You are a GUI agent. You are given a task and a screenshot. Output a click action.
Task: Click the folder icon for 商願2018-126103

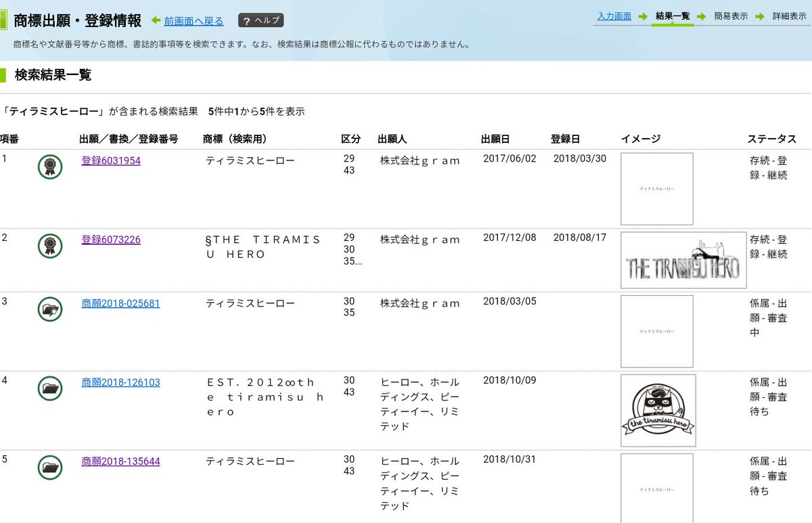coord(50,388)
